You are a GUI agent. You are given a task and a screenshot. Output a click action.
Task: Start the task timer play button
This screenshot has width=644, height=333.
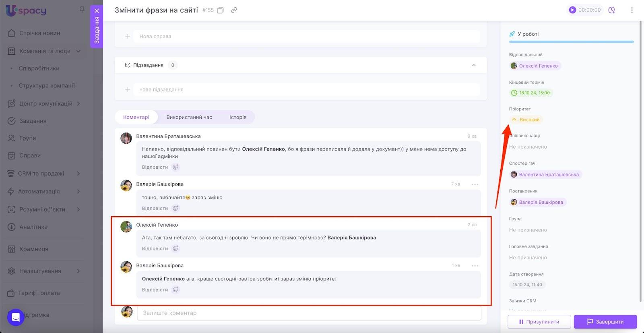572,10
